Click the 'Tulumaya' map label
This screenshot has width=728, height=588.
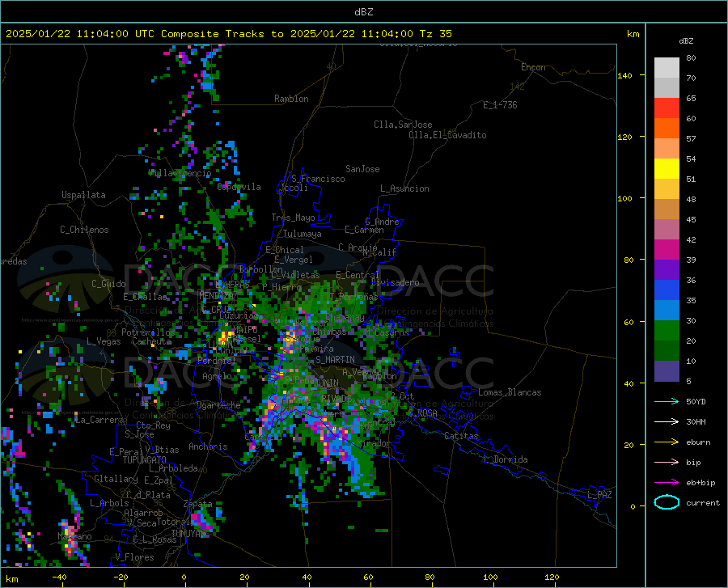point(303,234)
